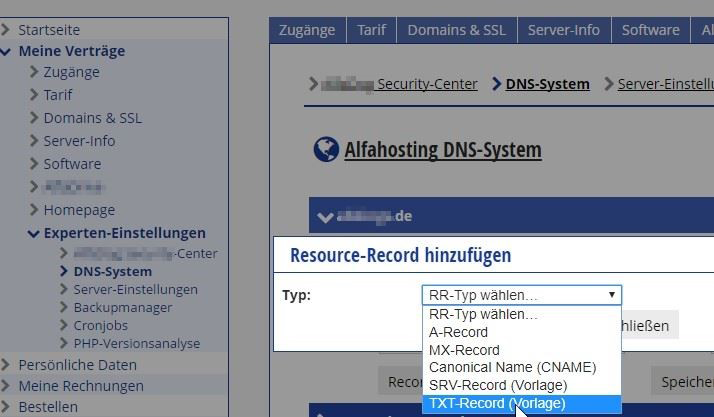Select DNS-System in the sidebar
Image resolution: width=714 pixels, height=417 pixels.
coord(112,271)
